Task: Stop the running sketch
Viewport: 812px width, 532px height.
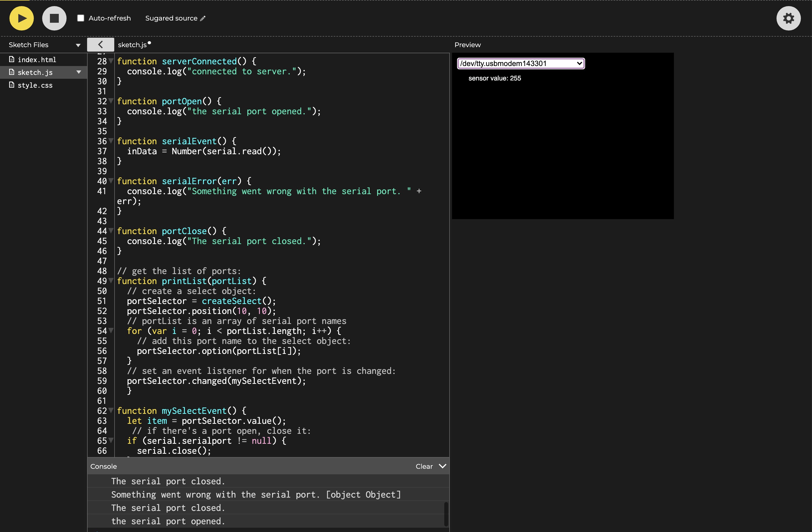Action: pos(54,18)
